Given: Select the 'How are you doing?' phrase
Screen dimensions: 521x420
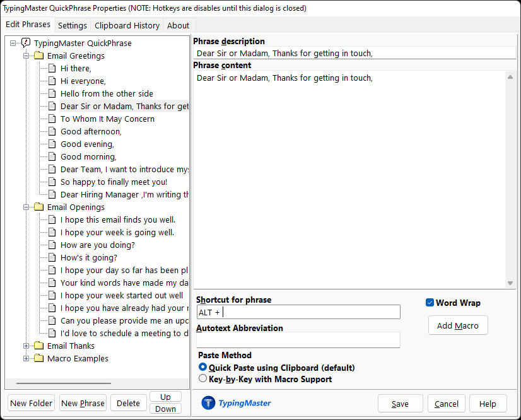Looking at the screenshot, I should (x=98, y=245).
